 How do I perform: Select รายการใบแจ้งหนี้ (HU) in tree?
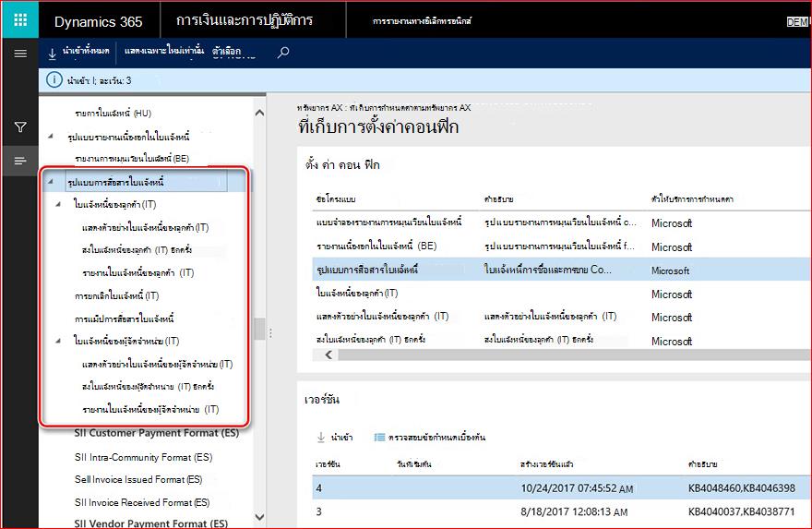tap(113, 114)
